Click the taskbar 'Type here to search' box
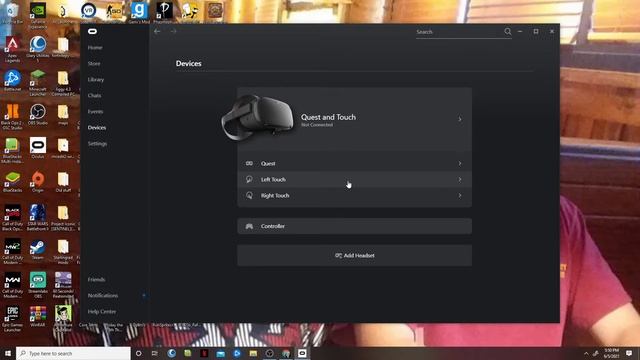Screen dimensions: 640x360 [x=73, y=353]
